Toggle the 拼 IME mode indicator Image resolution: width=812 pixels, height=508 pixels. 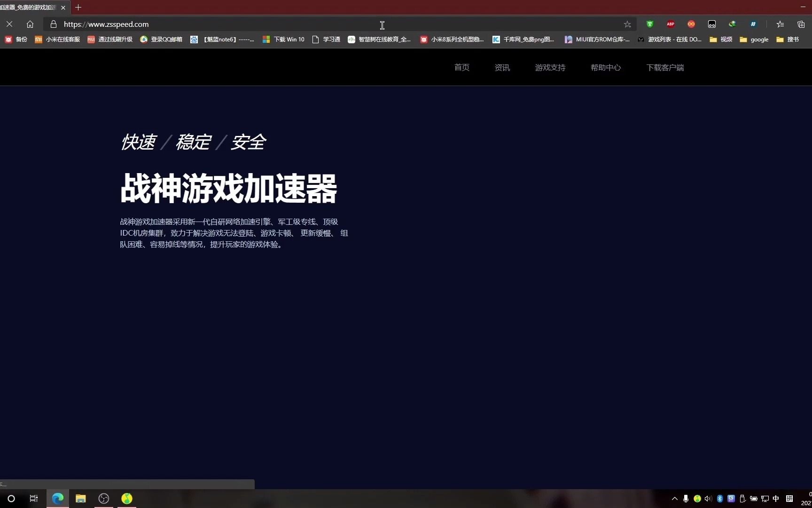pos(789,499)
